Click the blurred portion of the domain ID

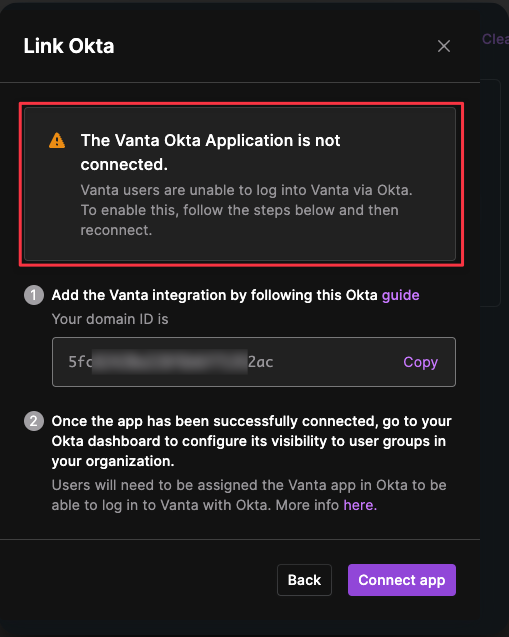[x=170, y=362]
